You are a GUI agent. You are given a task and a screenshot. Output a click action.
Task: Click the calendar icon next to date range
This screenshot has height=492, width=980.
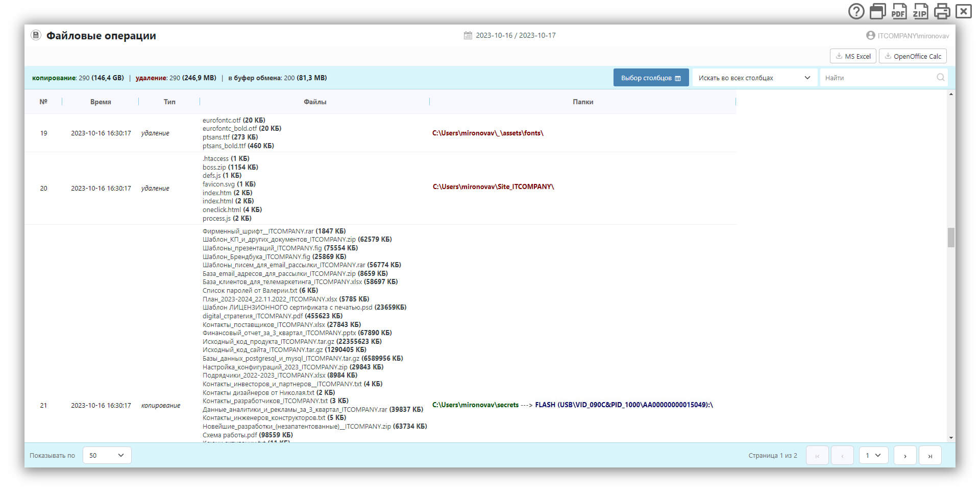(x=468, y=35)
